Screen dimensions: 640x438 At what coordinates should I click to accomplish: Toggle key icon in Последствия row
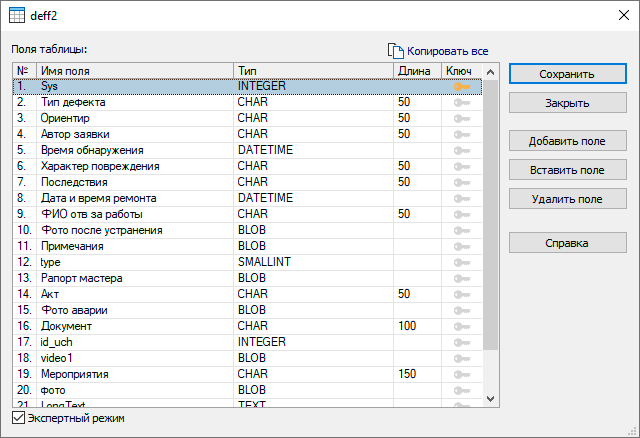pyautogui.click(x=462, y=182)
